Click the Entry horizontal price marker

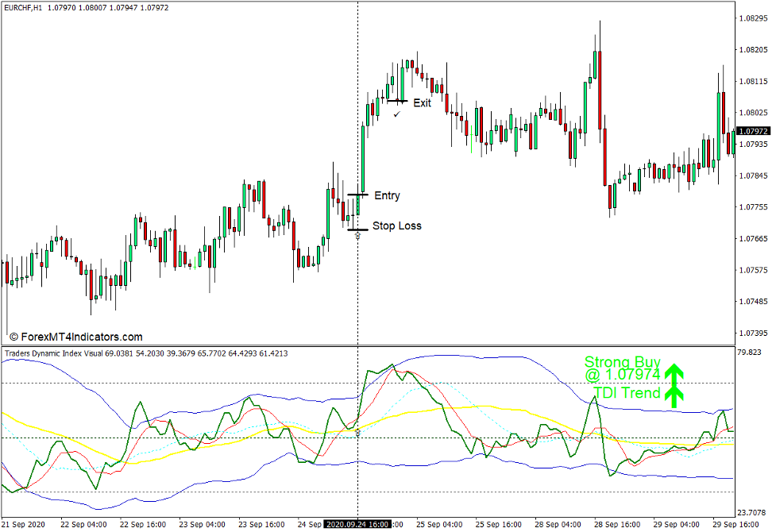pyautogui.click(x=357, y=195)
